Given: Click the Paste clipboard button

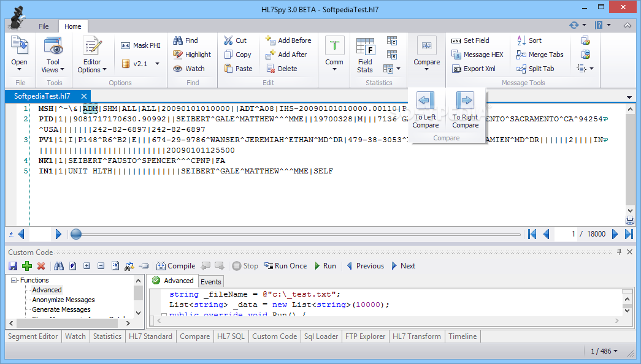Looking at the screenshot, I should coord(239,69).
